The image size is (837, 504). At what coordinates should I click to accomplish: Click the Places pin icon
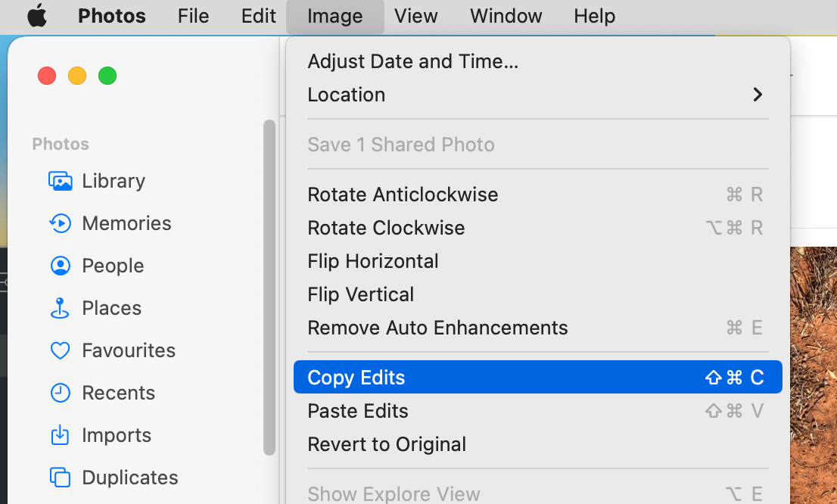[60, 308]
